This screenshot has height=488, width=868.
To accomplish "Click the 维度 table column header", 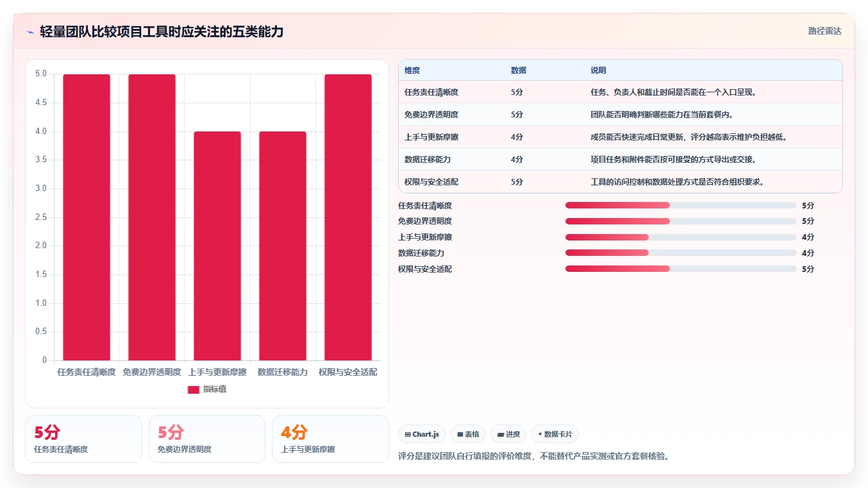I will coord(412,71).
